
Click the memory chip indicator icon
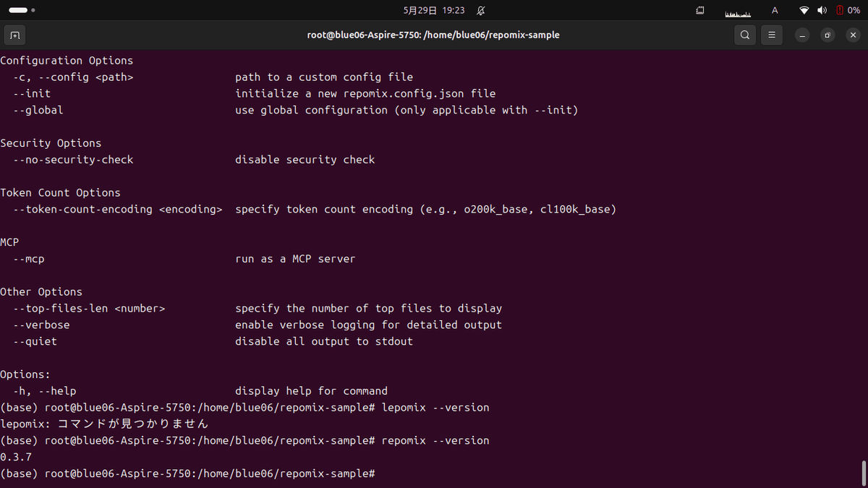click(x=700, y=11)
